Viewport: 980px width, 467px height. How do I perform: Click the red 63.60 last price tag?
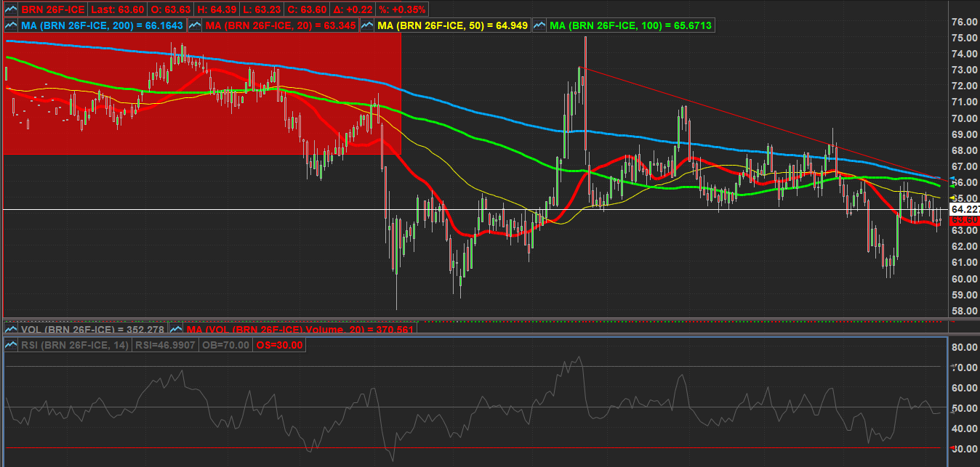click(965, 219)
